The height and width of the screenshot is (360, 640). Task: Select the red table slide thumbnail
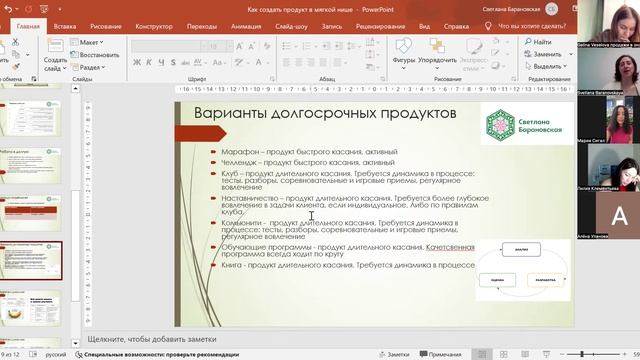click(x=31, y=213)
